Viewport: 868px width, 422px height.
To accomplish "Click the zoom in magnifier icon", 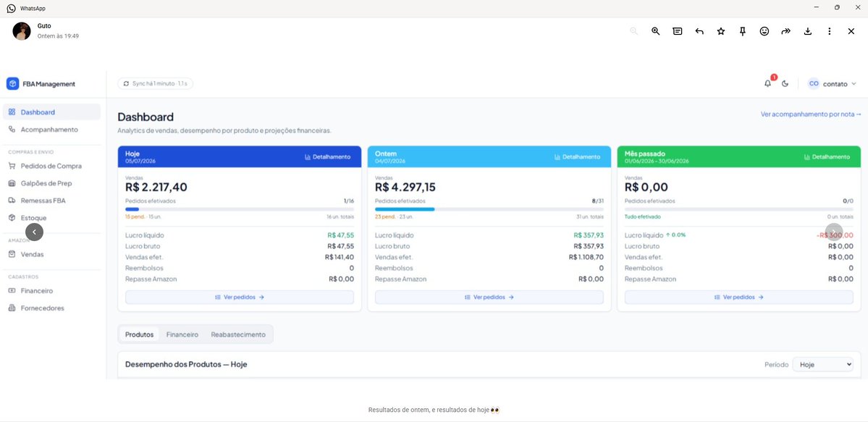I will tap(655, 32).
